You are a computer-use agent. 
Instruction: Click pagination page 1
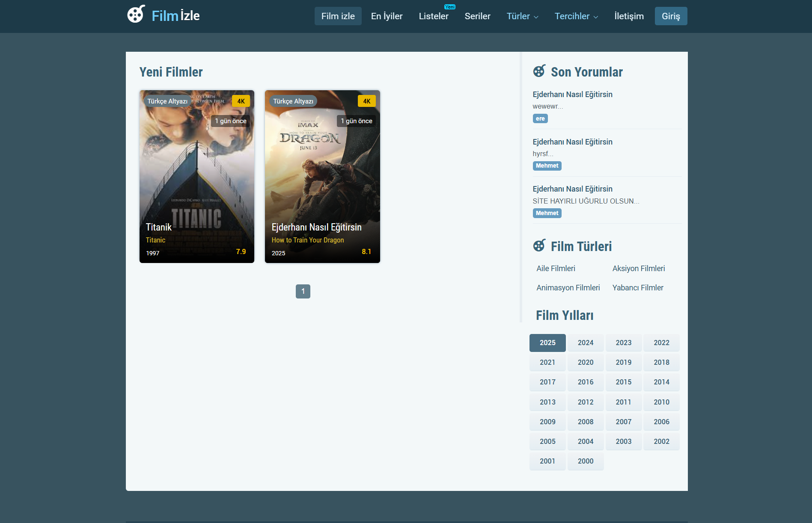pos(303,291)
